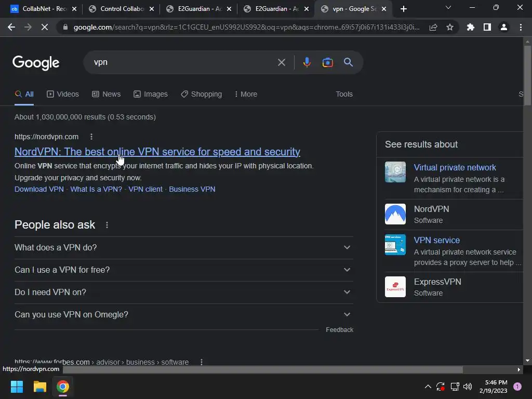Expand Do I need VPN on?

click(x=183, y=292)
